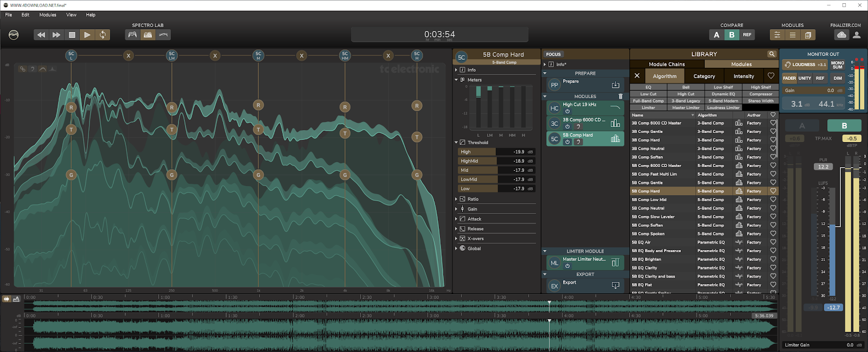
Task: Open the modules list view icon
Action: click(x=792, y=35)
